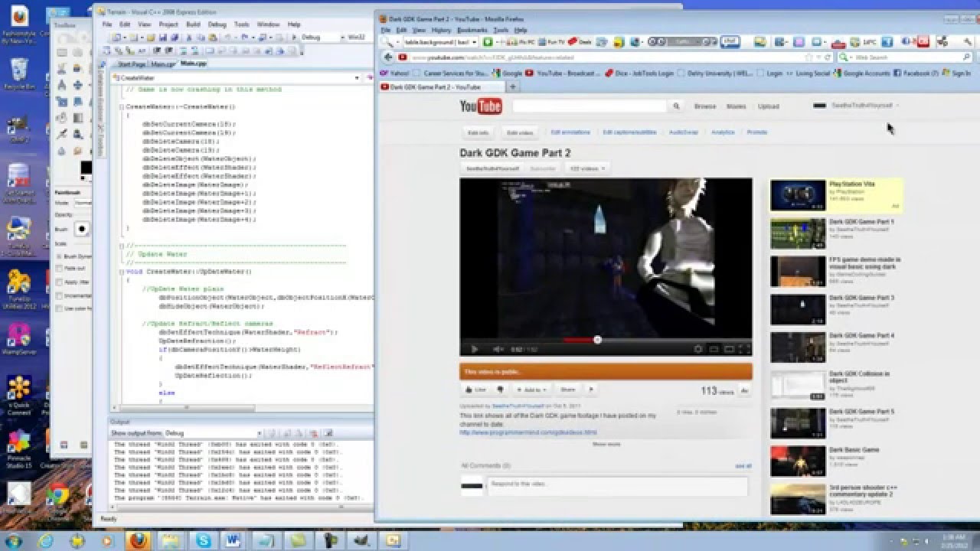Click the Edit video button
980x551 pixels.
tap(520, 132)
